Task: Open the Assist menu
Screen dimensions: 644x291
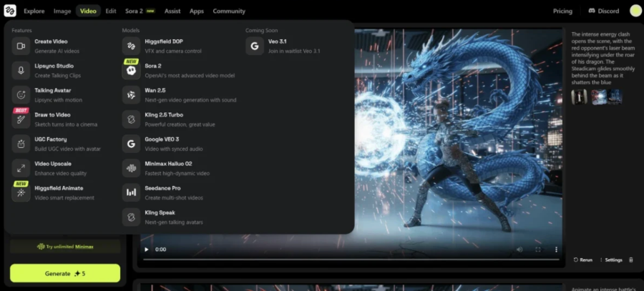Action: (172, 11)
